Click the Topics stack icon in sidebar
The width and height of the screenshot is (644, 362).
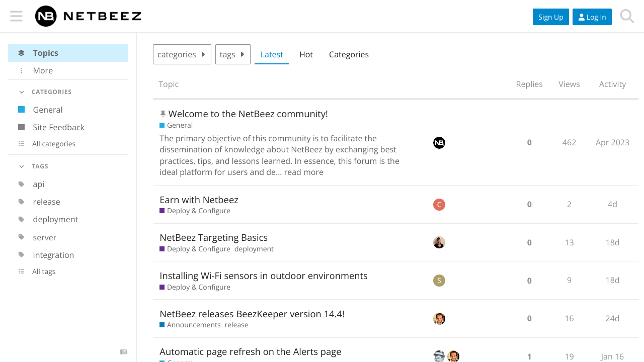[21, 53]
